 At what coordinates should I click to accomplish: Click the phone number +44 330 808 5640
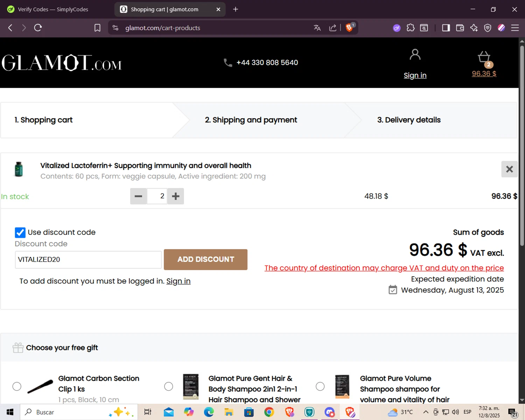[267, 63]
